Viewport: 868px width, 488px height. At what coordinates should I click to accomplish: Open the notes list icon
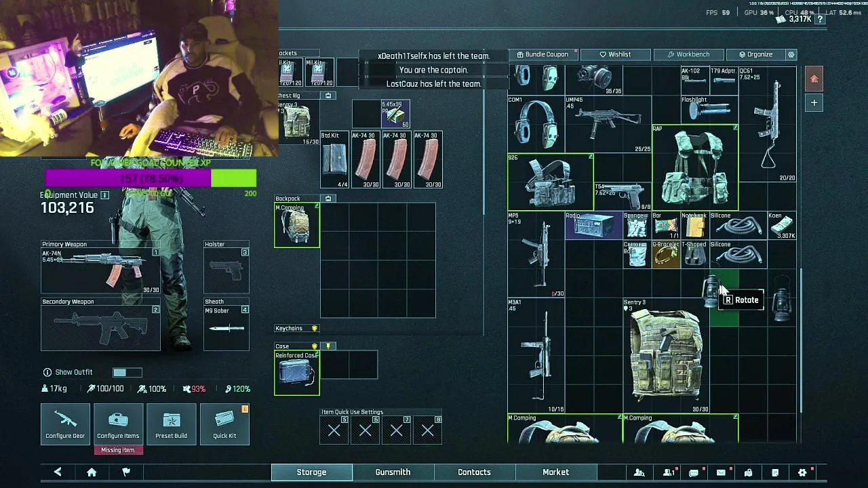[x=775, y=472]
